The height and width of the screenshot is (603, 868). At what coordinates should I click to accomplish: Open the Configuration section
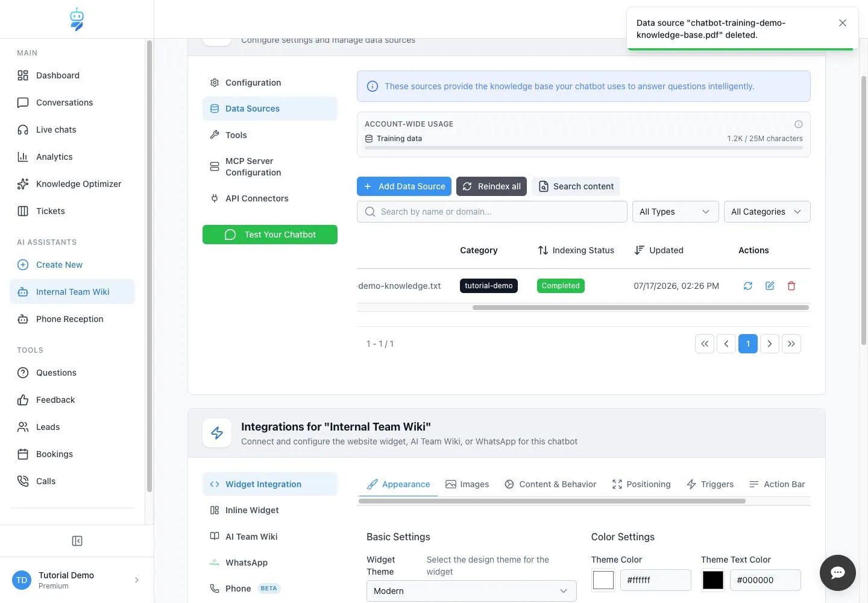point(270,83)
